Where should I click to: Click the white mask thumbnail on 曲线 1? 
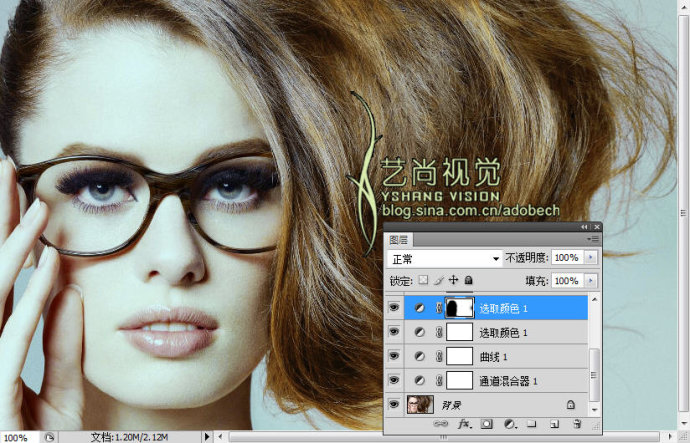tap(460, 356)
